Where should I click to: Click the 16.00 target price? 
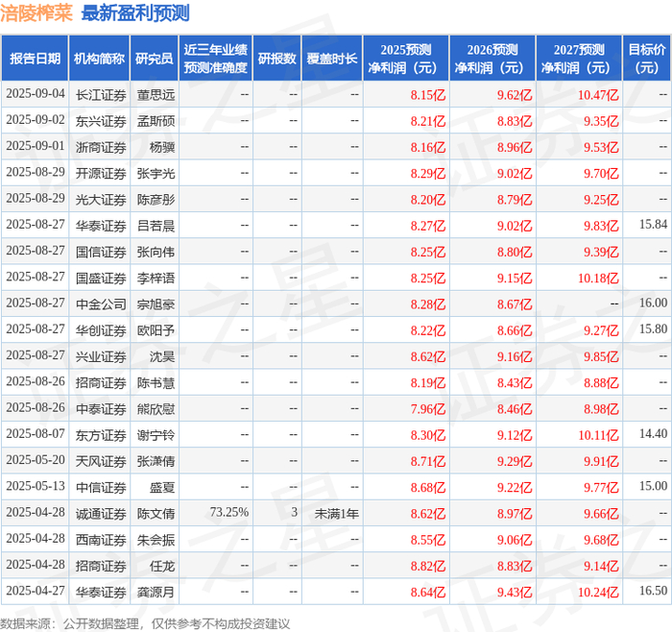[x=653, y=303]
